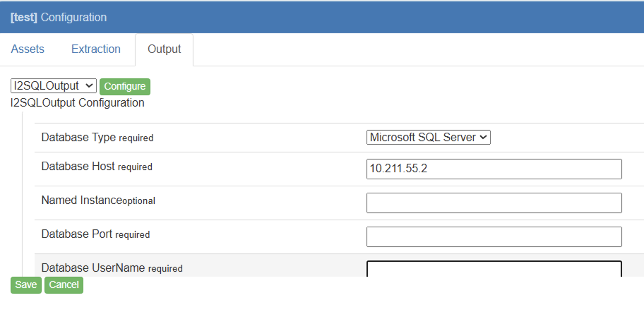
Task: Focus the Database UserName text field
Action: [494, 269]
